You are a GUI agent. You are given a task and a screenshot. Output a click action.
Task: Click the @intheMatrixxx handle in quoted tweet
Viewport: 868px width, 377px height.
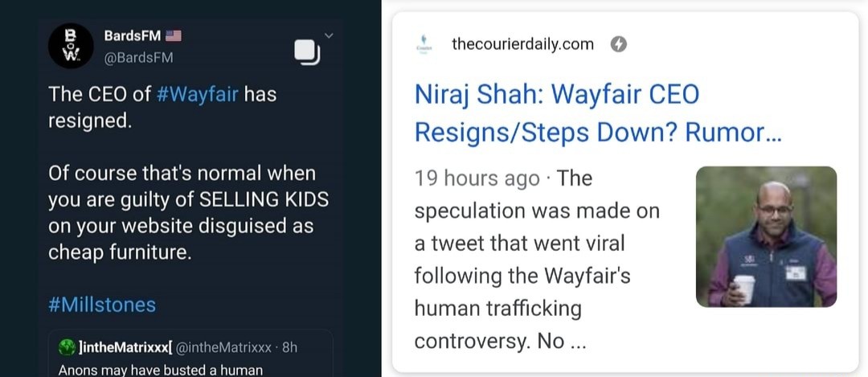tap(222, 347)
